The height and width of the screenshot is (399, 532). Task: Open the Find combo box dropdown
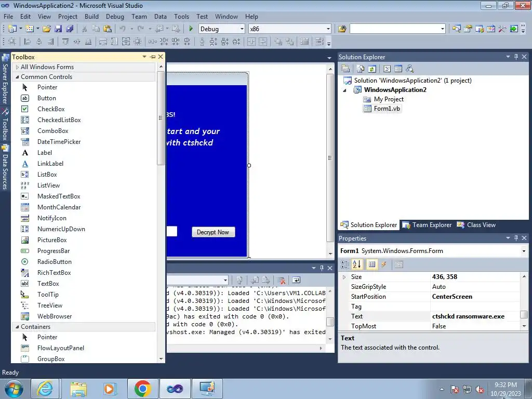(443, 29)
